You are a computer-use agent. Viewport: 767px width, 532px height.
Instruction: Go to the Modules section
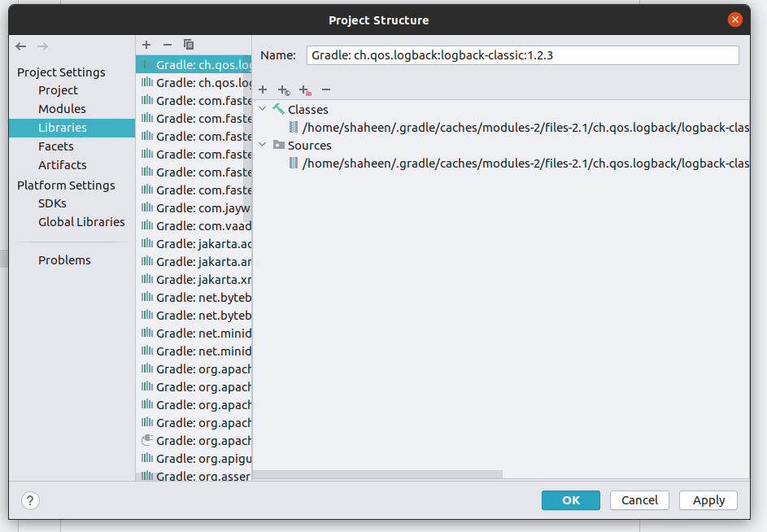[62, 109]
